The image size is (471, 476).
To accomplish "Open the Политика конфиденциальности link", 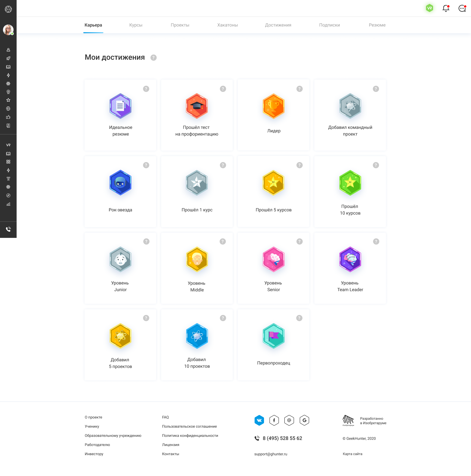I will point(190,436).
